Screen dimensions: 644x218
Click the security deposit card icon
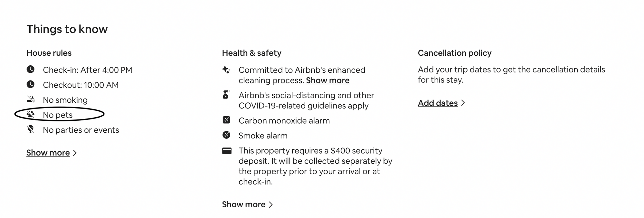pos(227,151)
